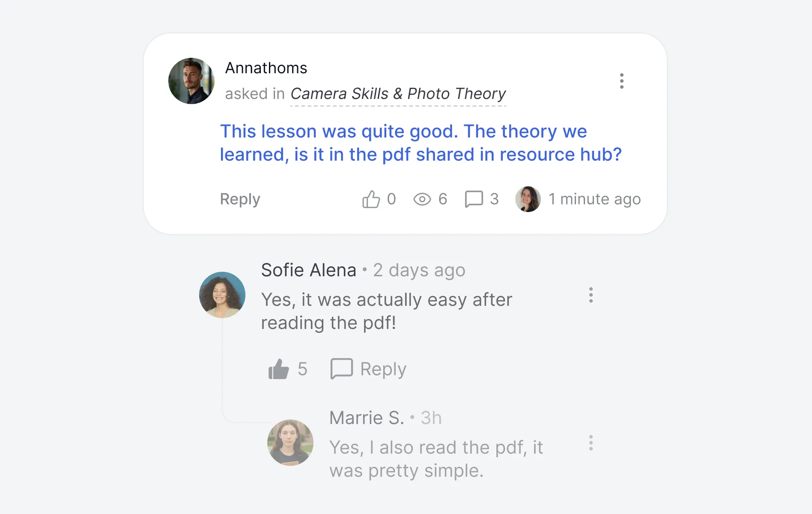
Task: Click the speech bubble icon beside Sofie's Reply
Action: point(341,369)
